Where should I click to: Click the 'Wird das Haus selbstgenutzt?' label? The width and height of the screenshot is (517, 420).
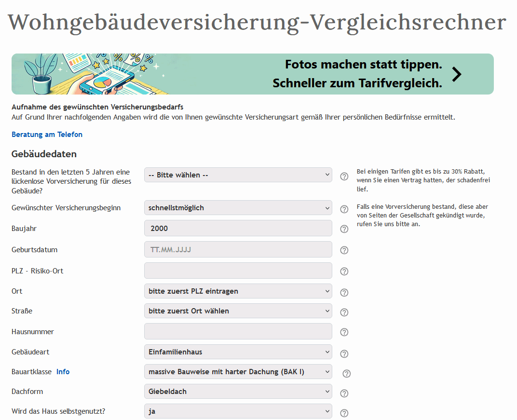click(58, 411)
